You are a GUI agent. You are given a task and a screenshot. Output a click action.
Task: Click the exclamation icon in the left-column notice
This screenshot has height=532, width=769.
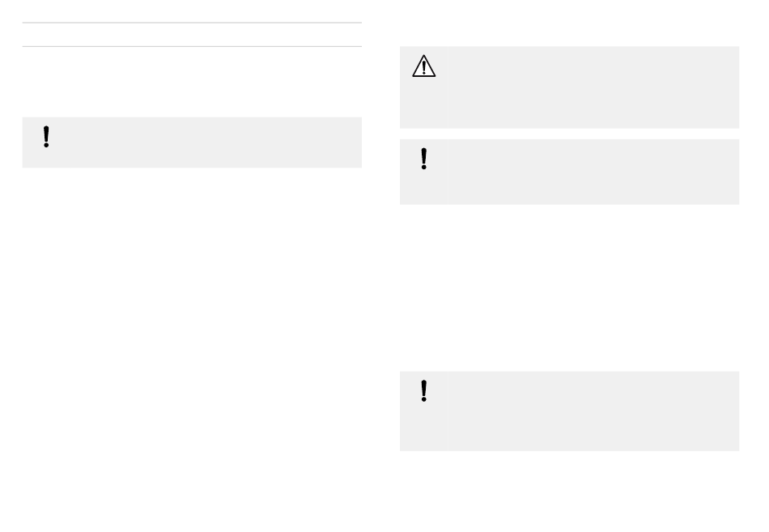click(x=46, y=137)
